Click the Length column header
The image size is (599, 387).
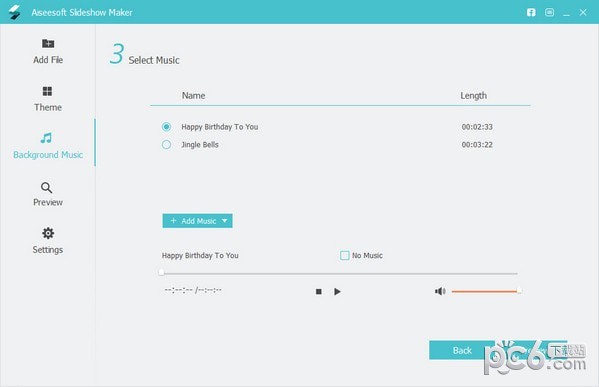(x=473, y=96)
